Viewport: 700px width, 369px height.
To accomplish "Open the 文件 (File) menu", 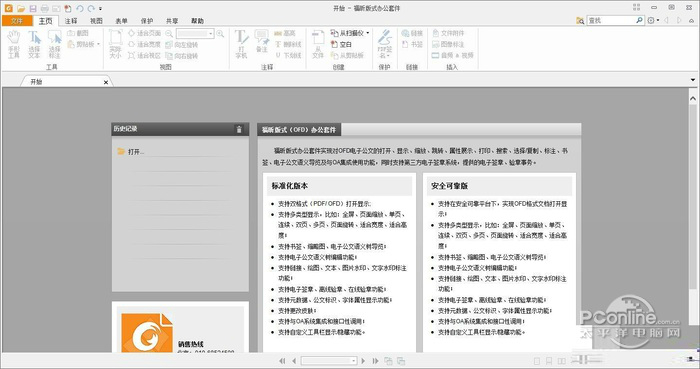I will tap(17, 21).
